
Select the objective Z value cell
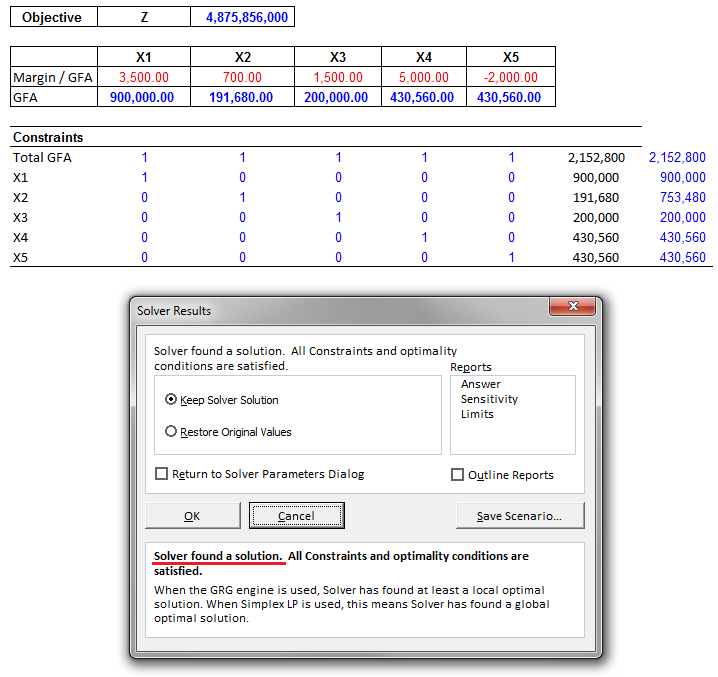(242, 17)
